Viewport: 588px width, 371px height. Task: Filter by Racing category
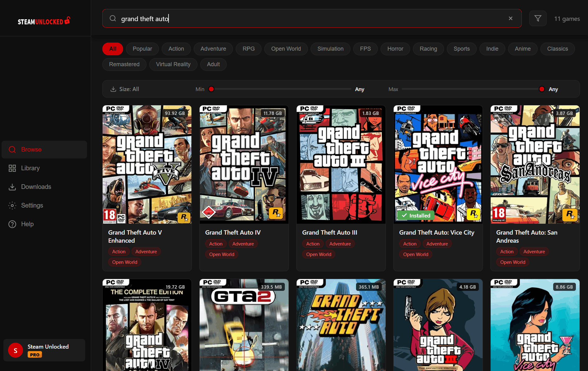428,49
